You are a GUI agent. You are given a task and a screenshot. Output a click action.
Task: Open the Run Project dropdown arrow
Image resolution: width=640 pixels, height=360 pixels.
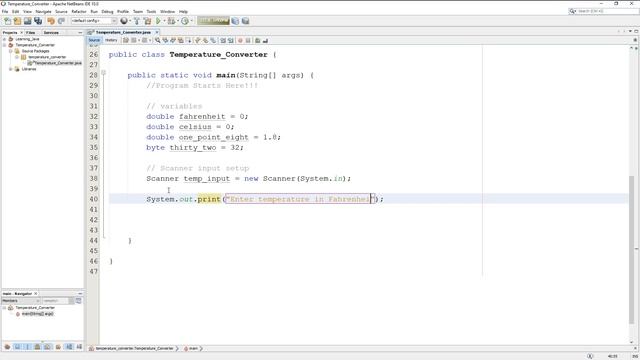(x=164, y=21)
